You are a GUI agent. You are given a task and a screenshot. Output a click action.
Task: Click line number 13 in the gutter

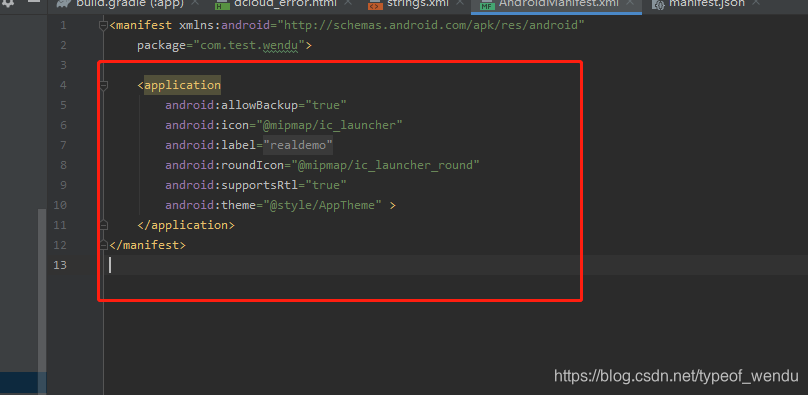[x=60, y=265]
